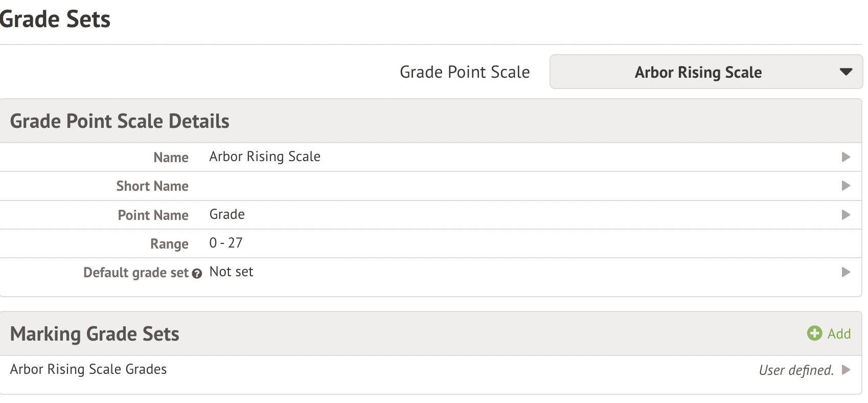868x403 pixels.
Task: Click the help icon beside Default grade set
Action: 197,274
